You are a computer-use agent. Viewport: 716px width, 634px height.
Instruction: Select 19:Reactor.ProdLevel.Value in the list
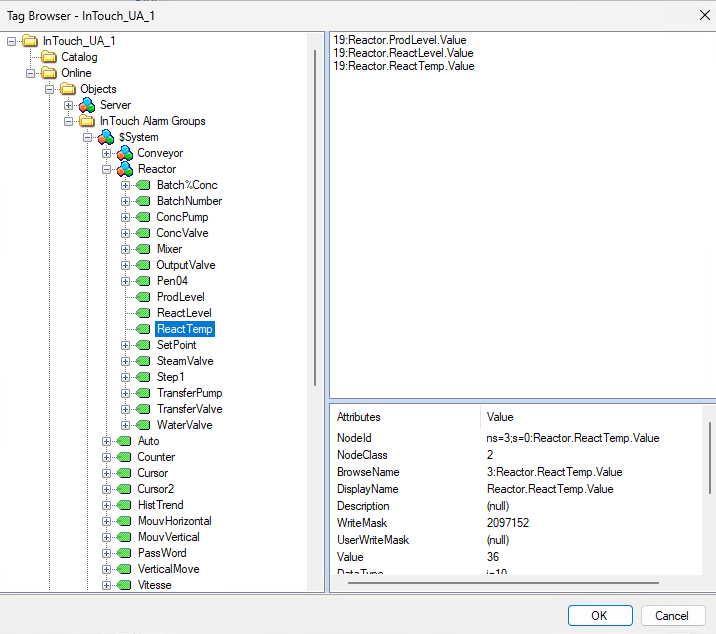(400, 40)
